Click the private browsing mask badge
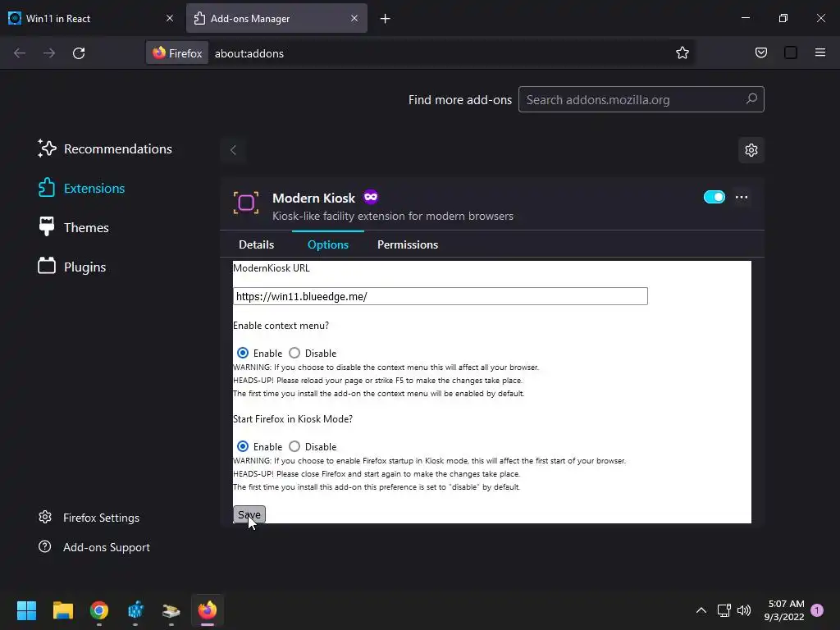 pos(371,197)
